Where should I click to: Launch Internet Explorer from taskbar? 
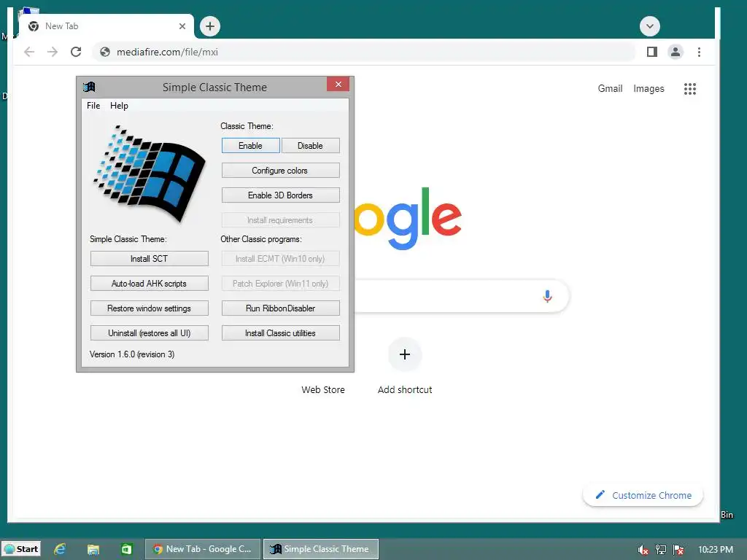coord(60,549)
